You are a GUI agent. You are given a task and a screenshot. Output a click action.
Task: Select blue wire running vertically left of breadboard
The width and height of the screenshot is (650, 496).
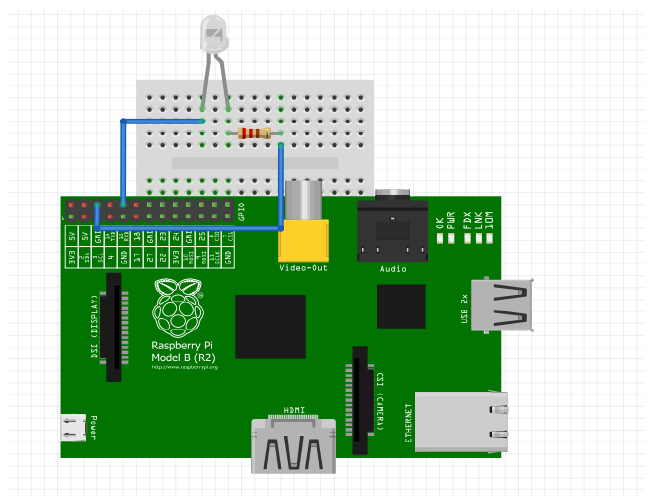pos(123,162)
